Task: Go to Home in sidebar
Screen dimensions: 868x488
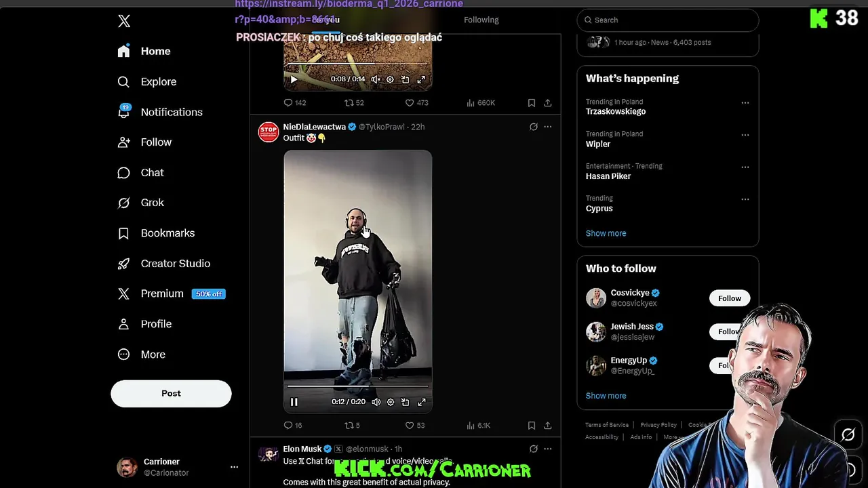Action: click(144, 52)
